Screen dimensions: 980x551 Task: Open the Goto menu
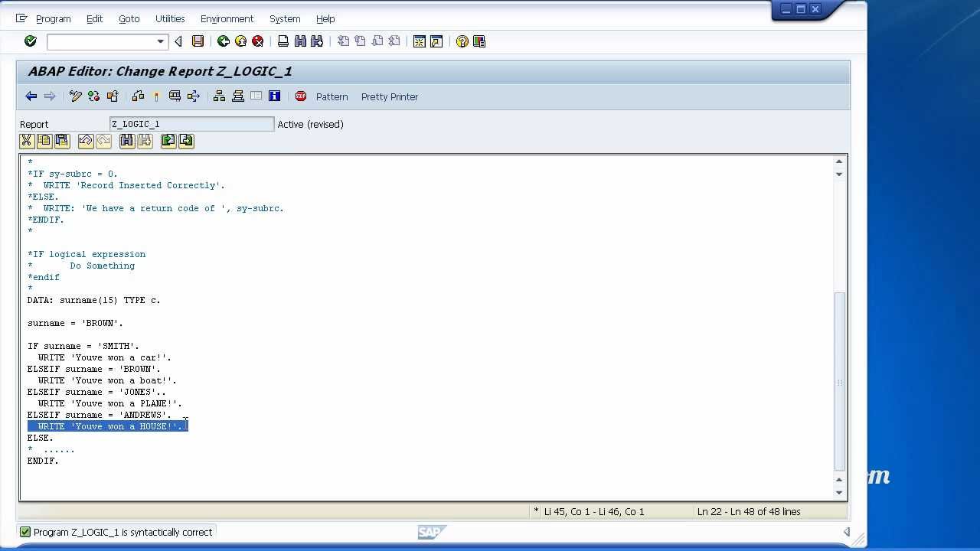(129, 18)
